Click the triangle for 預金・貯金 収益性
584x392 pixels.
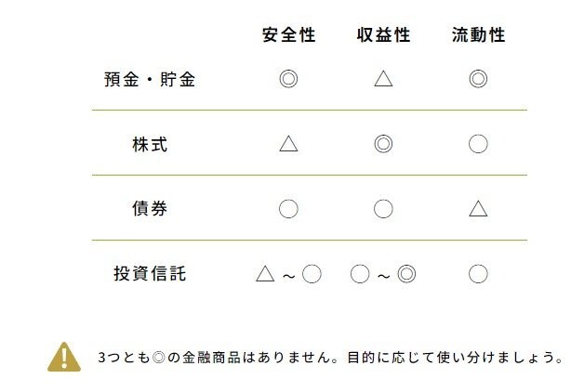tap(383, 79)
